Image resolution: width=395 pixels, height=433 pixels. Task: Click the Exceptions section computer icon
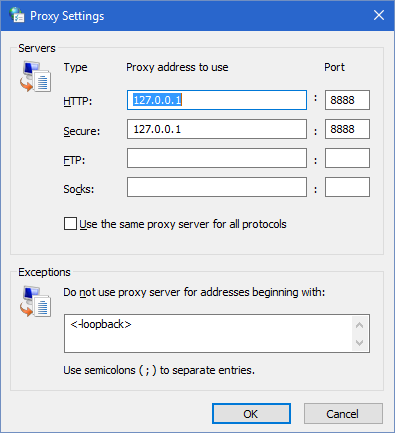pos(35,301)
